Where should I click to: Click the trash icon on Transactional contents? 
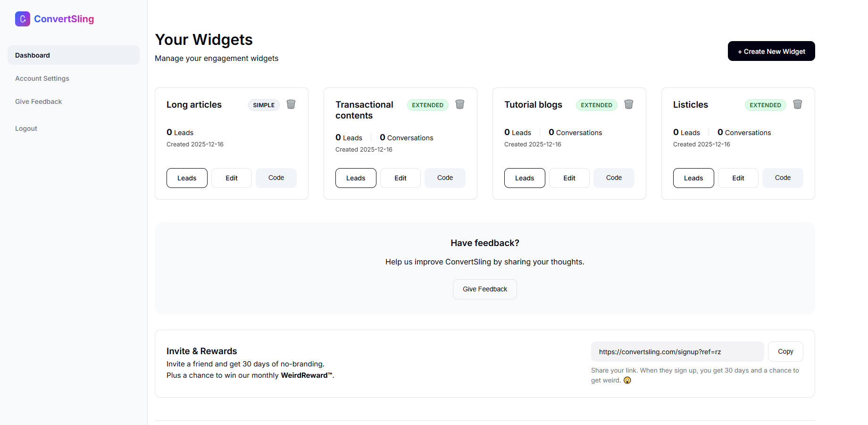click(460, 104)
